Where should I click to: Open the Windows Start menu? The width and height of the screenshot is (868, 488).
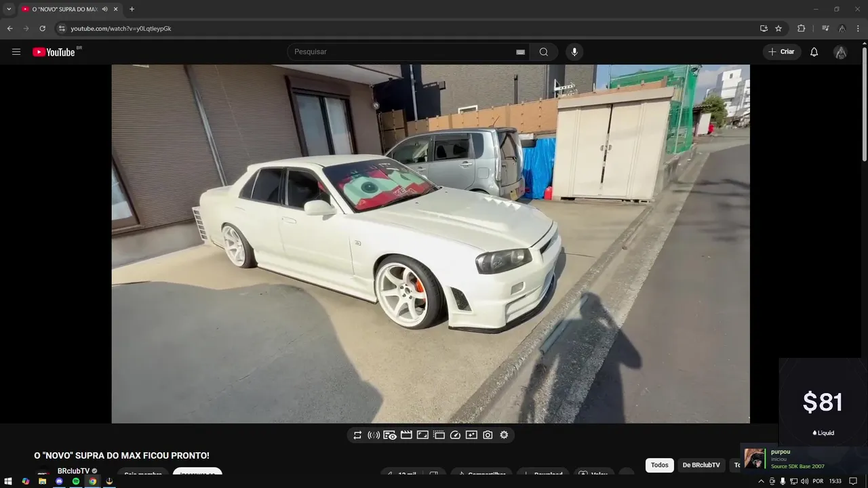click(8, 481)
